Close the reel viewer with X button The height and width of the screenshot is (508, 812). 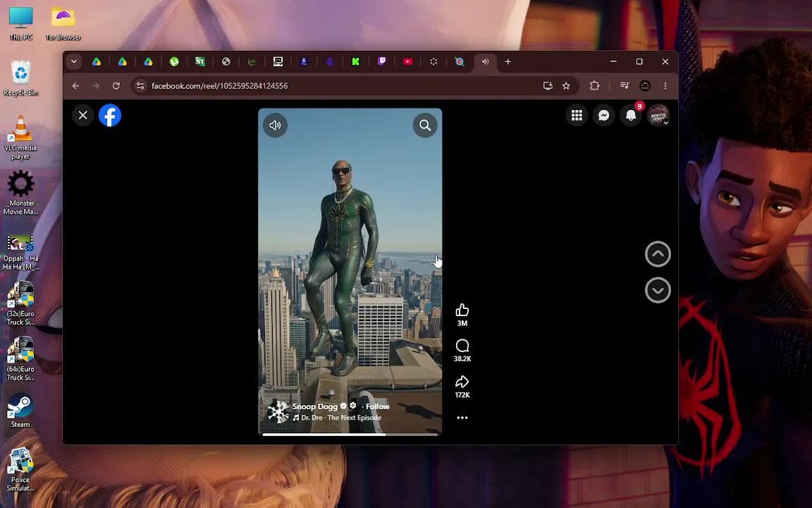click(83, 115)
